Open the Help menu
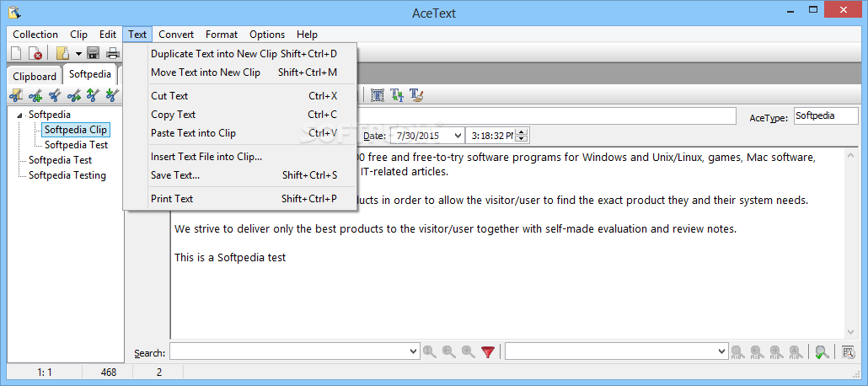868x386 pixels. coord(307,35)
